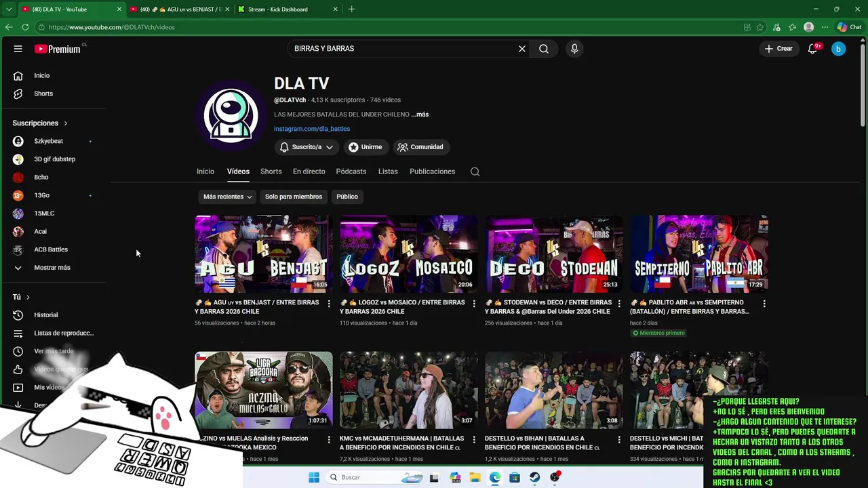Switch to En directo tab
868x488 pixels.
tap(309, 171)
